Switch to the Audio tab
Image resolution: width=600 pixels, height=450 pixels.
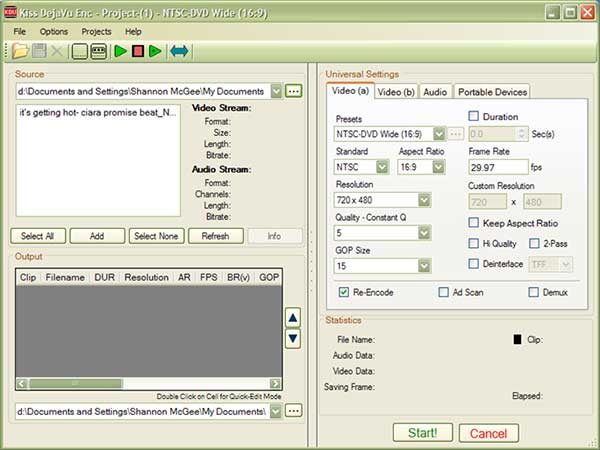[x=435, y=92]
